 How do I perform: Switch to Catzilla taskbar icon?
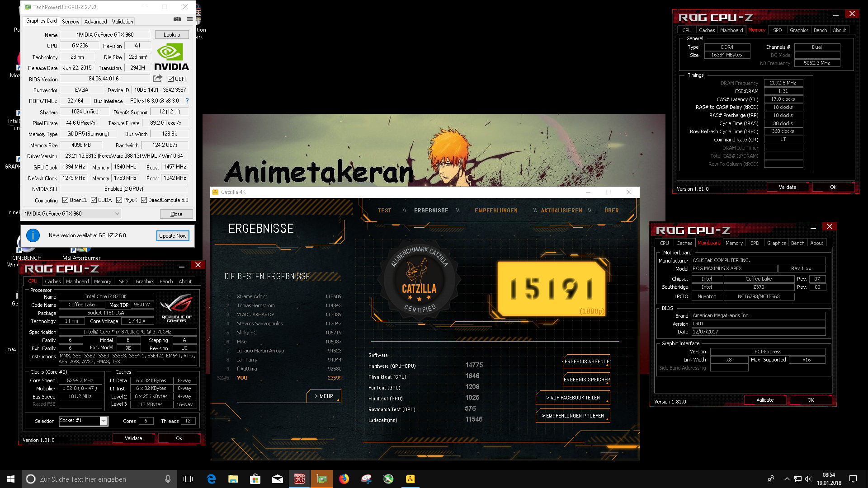(410, 479)
